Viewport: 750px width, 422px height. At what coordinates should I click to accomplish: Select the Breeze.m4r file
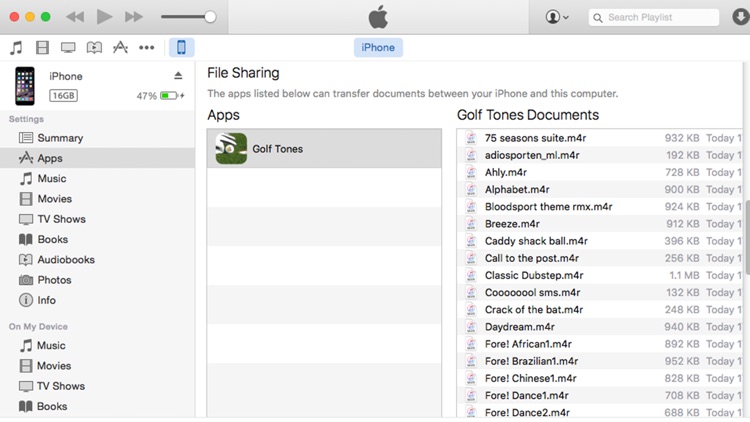pyautogui.click(x=512, y=224)
